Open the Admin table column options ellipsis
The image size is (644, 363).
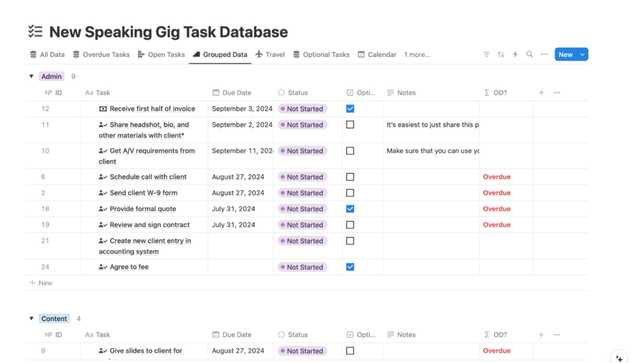(x=557, y=93)
